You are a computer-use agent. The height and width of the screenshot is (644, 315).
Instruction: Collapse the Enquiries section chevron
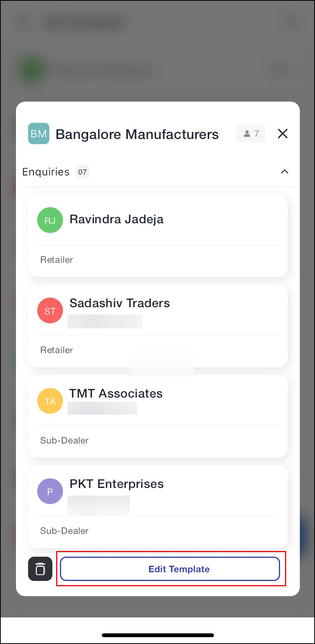pyautogui.click(x=284, y=172)
